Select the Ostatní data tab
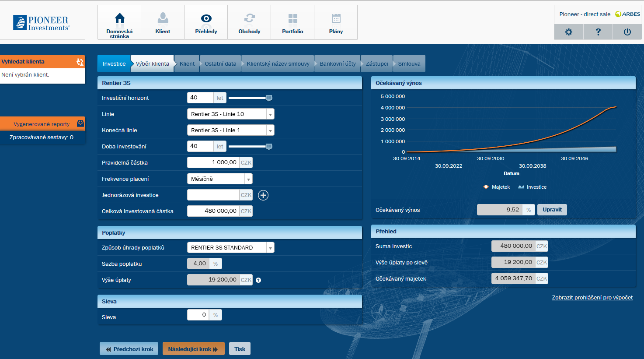 coord(220,63)
